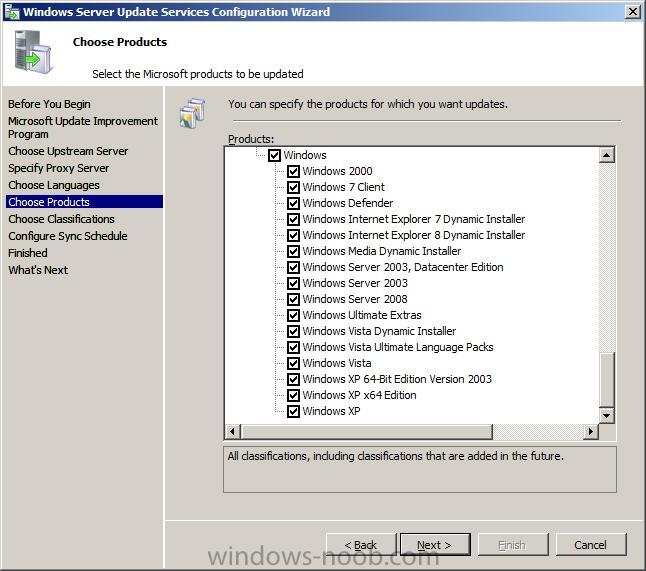Go to Choose Languages step
This screenshot has width=646, height=571.
click(54, 185)
